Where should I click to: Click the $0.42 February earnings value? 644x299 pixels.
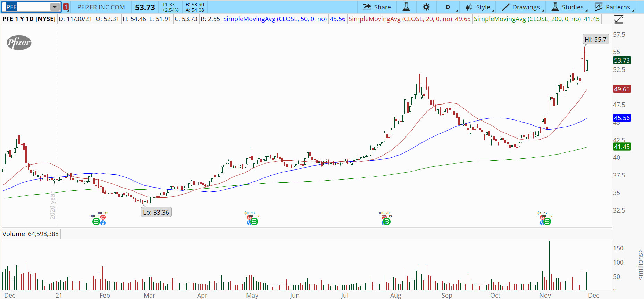coord(103,213)
